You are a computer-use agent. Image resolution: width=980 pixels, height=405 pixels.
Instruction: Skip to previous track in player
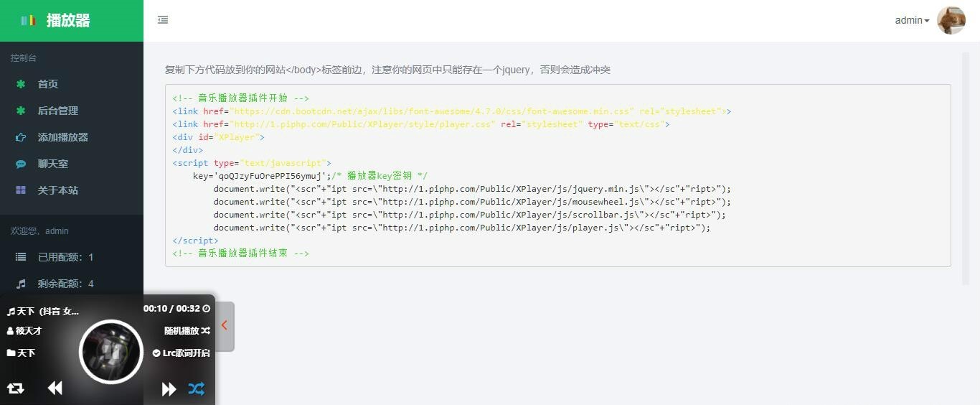tap(55, 388)
